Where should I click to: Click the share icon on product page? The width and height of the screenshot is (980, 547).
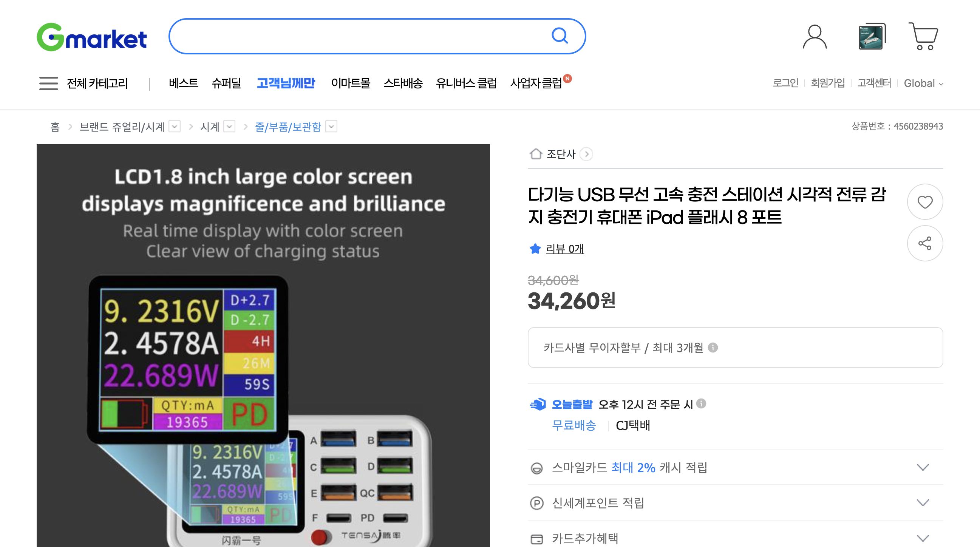(x=925, y=243)
